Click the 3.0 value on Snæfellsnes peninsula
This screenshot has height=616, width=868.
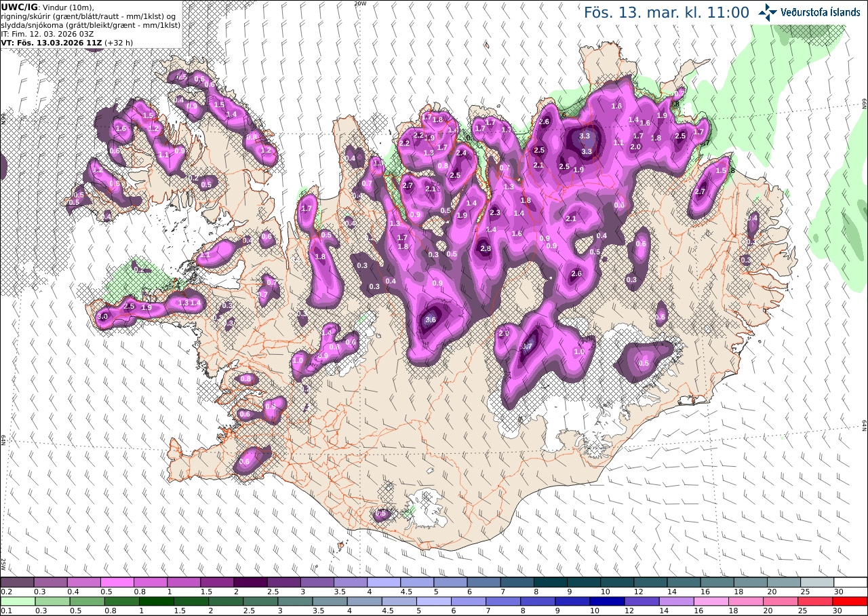coord(103,317)
